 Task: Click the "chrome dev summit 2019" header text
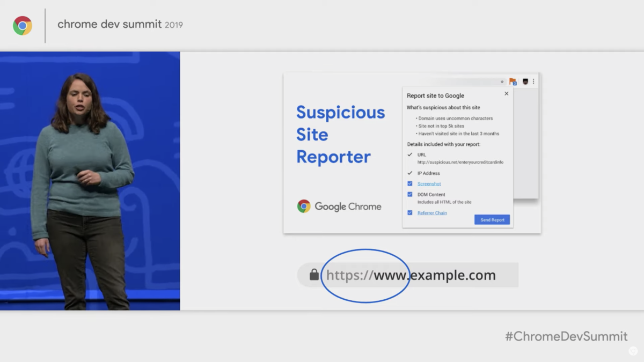coord(120,24)
